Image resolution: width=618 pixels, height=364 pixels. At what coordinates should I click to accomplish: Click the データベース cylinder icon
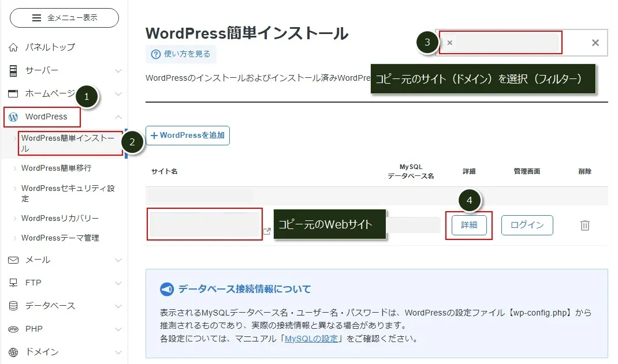click(x=13, y=306)
